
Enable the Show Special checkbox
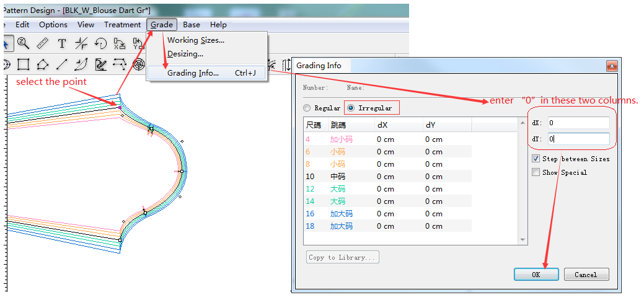536,172
